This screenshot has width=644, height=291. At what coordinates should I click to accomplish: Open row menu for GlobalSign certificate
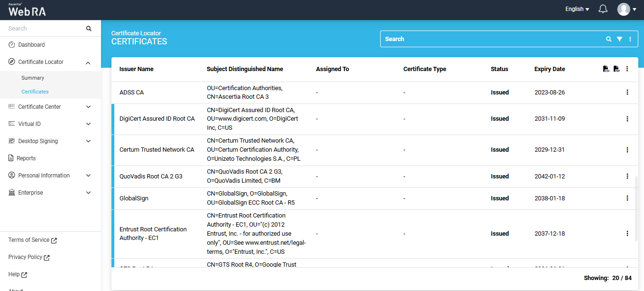[627, 198]
